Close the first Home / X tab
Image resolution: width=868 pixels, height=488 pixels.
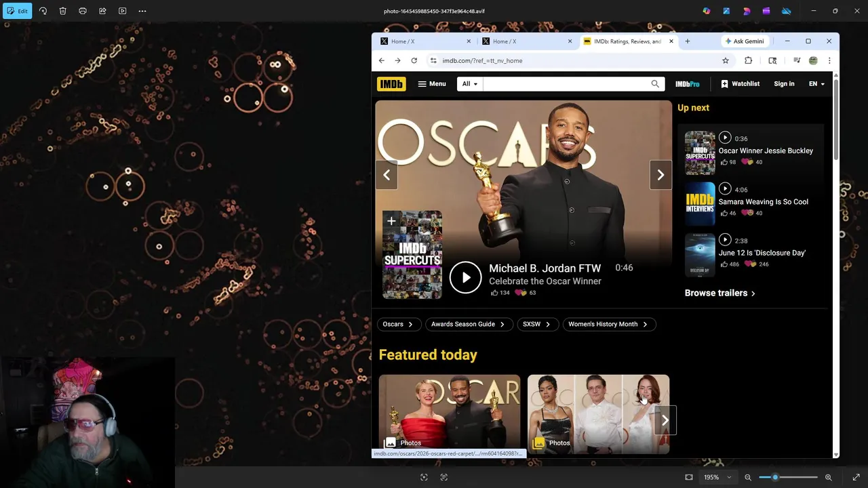tap(468, 41)
